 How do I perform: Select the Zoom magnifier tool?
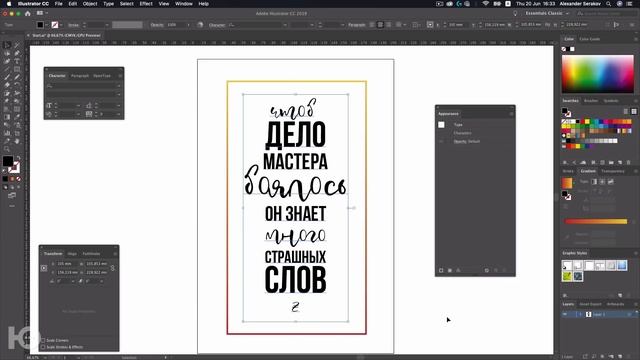pos(7,149)
